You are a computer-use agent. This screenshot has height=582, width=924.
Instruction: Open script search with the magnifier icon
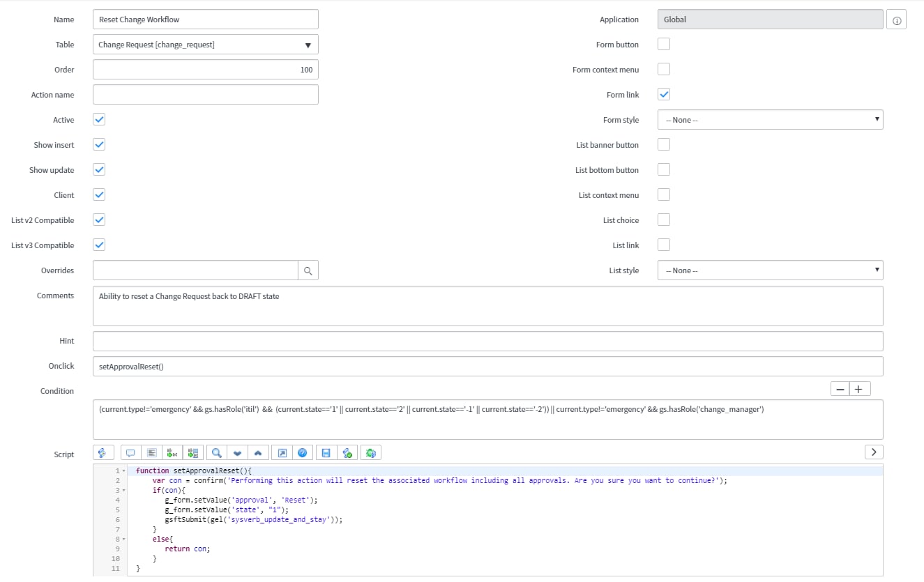(x=217, y=453)
